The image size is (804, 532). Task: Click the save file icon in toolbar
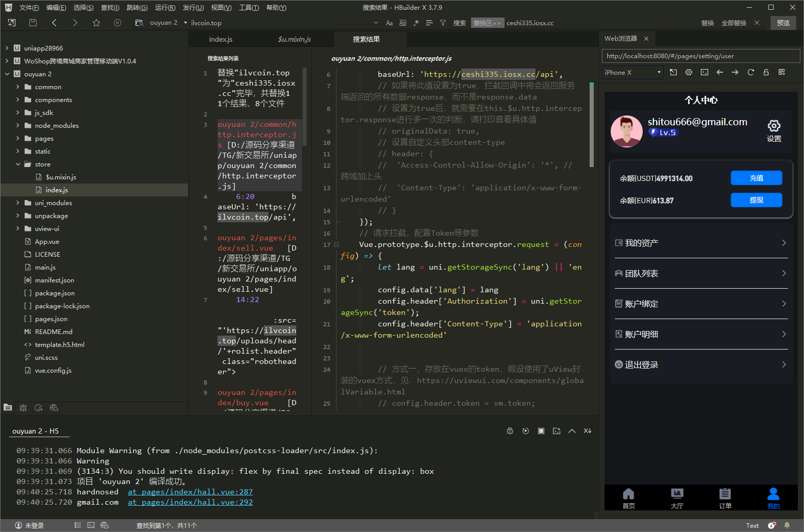33,23
